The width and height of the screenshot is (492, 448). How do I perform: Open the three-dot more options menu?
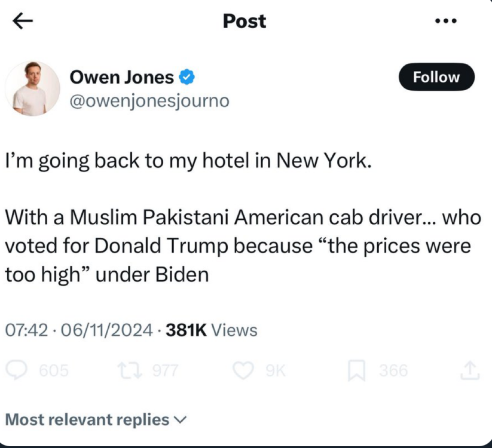point(445,22)
